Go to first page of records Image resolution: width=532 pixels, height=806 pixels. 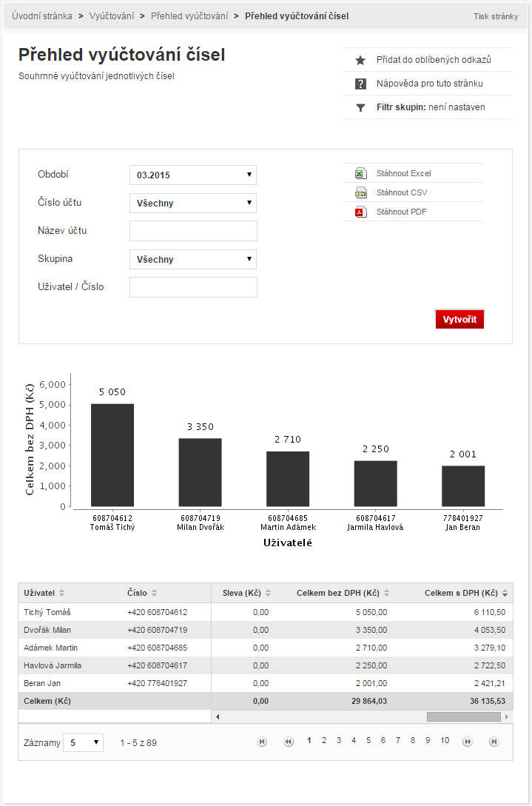click(x=262, y=741)
